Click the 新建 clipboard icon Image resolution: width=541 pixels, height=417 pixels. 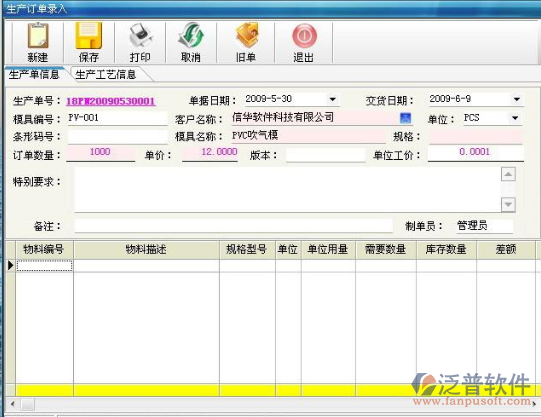pyautogui.click(x=38, y=36)
